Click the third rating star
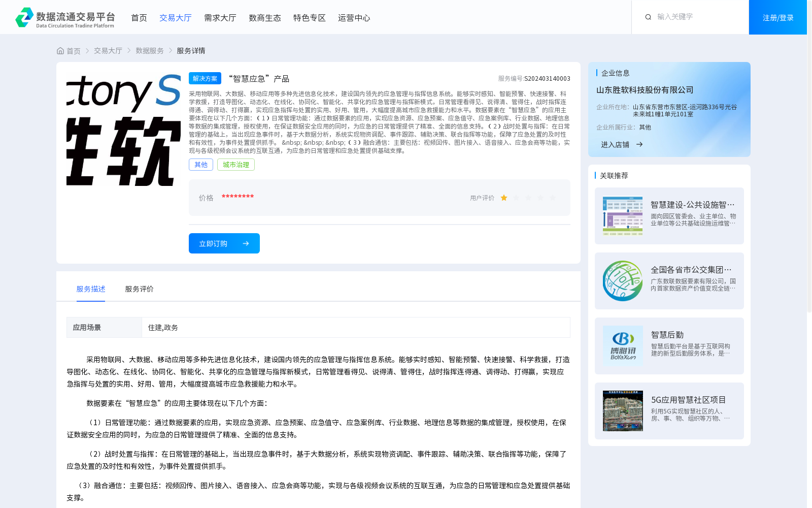The width and height of the screenshot is (812, 508). click(x=528, y=198)
